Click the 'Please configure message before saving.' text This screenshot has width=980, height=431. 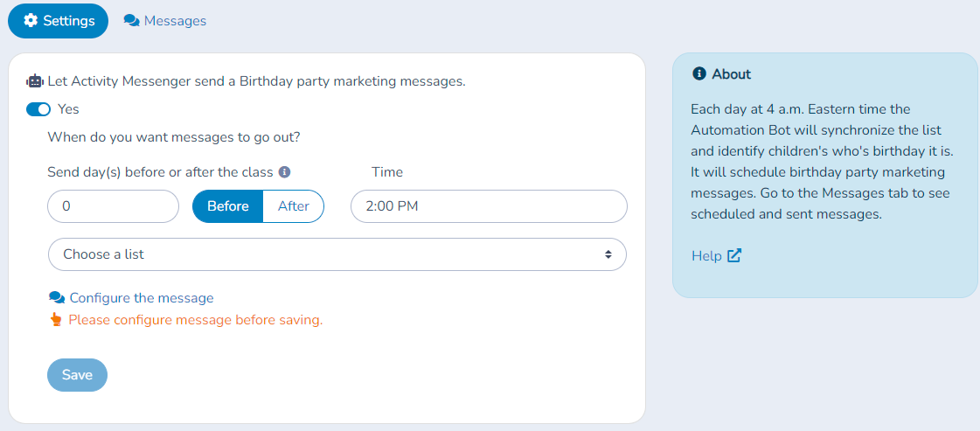tap(196, 321)
